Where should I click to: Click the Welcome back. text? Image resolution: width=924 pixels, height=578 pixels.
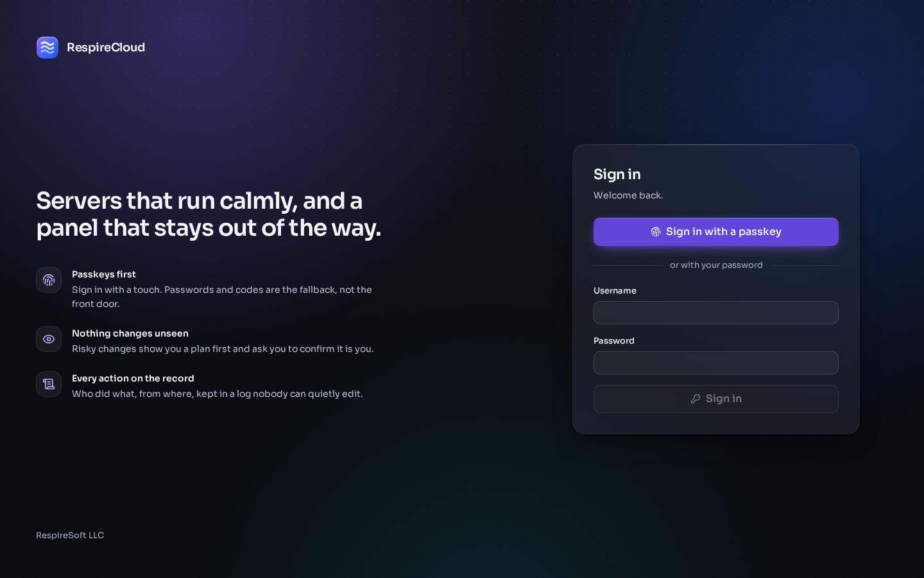(x=628, y=195)
